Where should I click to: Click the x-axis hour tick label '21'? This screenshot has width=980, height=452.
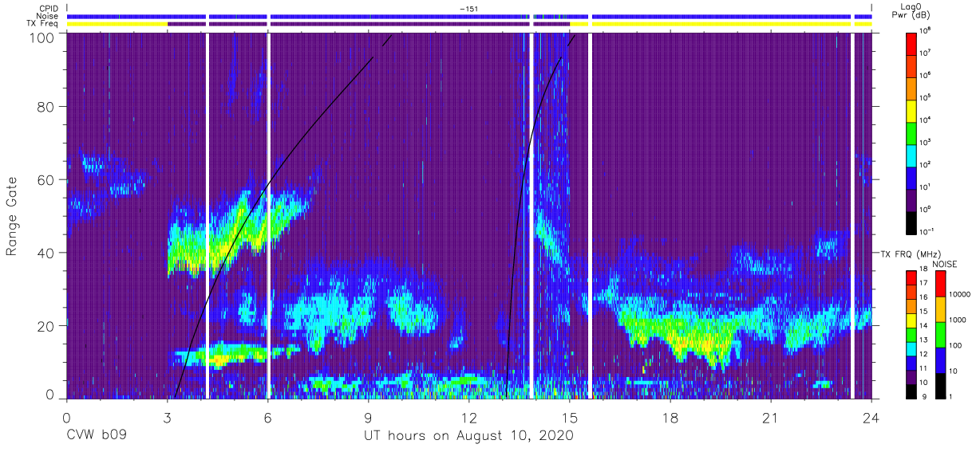coord(770,418)
